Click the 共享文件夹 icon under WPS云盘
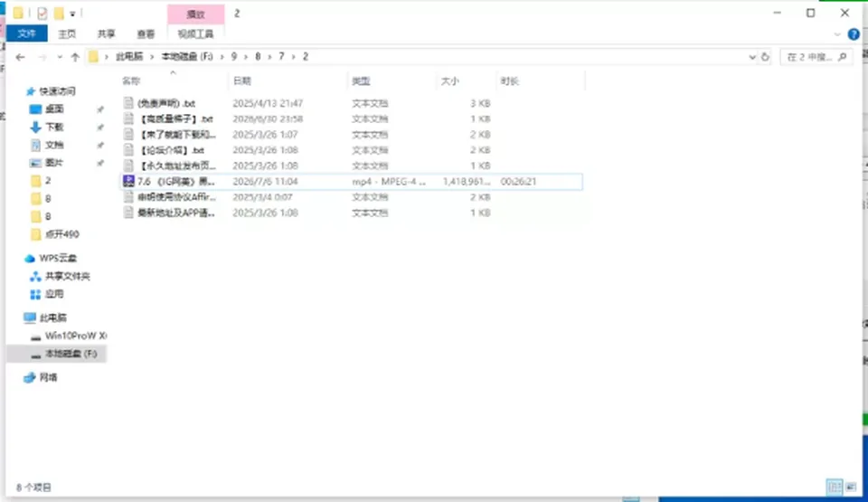 pos(35,276)
